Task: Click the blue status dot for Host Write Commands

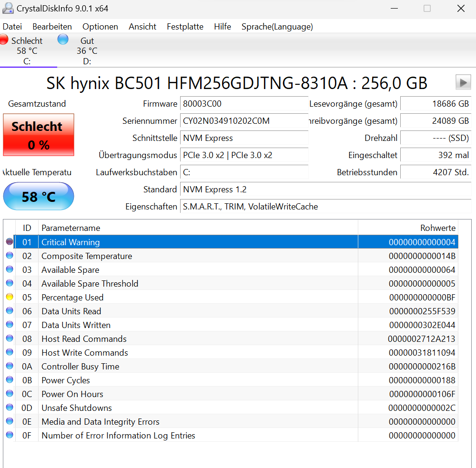Action: [x=10, y=352]
